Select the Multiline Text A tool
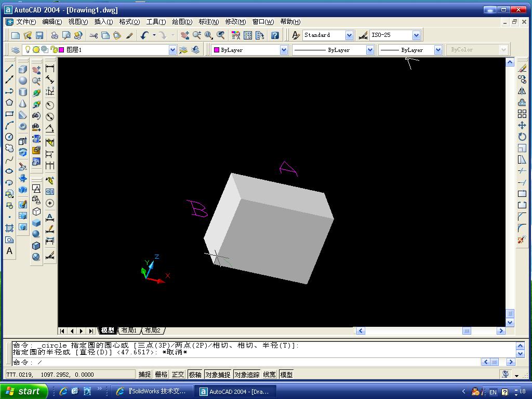 pyautogui.click(x=9, y=251)
